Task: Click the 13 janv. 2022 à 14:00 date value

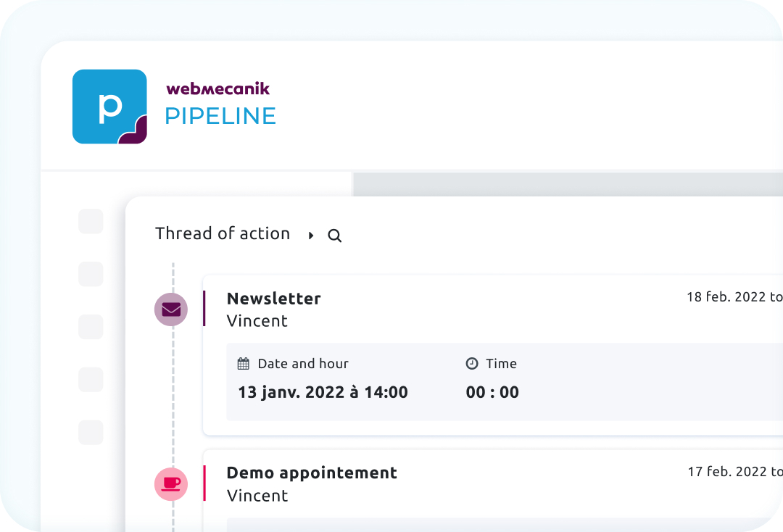Action: 323,393
